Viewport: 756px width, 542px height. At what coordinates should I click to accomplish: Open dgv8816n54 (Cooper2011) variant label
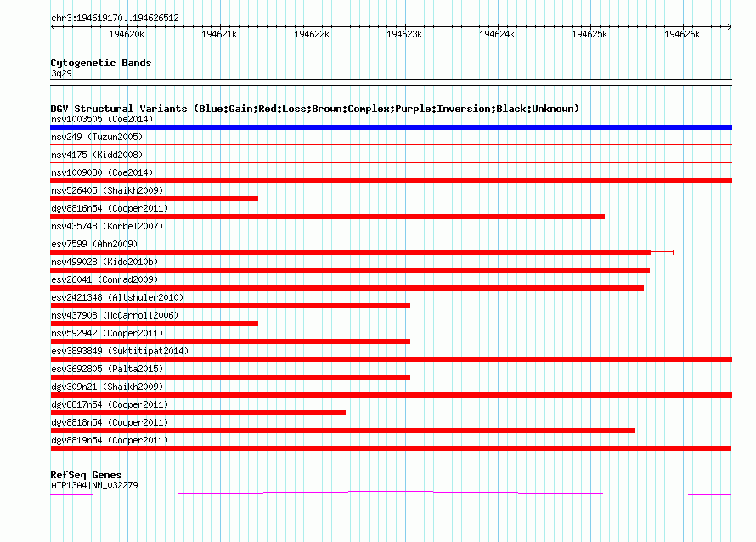point(110,208)
